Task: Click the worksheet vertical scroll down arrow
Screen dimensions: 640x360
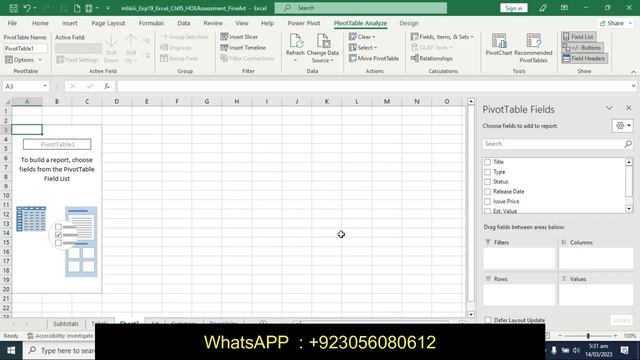Action: [471, 314]
